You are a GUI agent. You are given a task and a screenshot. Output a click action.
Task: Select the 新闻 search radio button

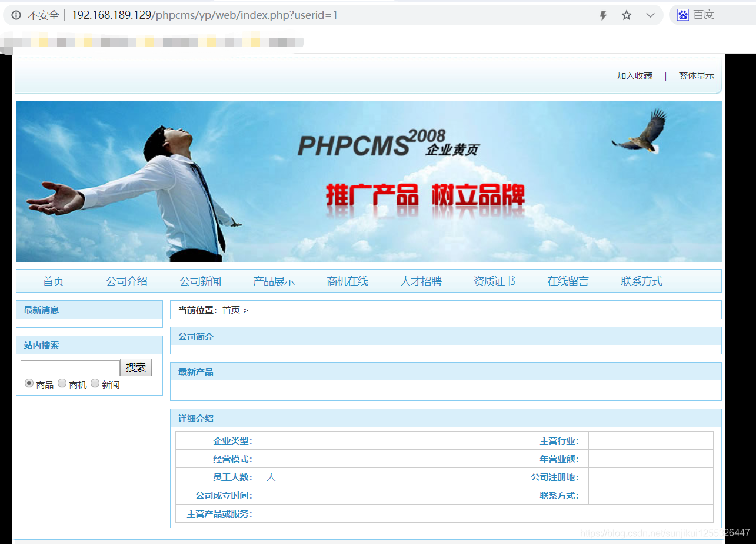pos(95,383)
